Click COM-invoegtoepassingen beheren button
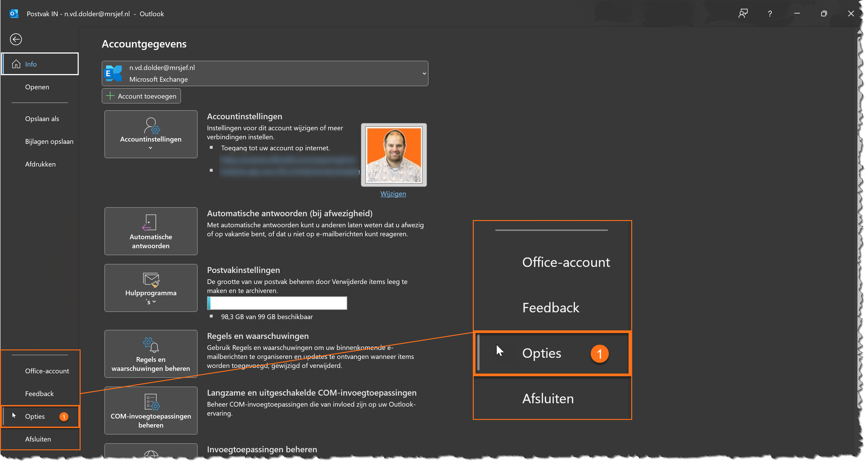 (x=151, y=410)
